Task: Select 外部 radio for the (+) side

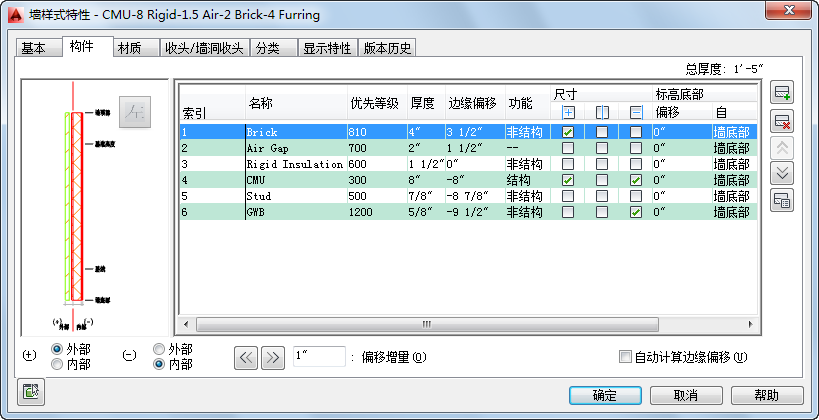Action: 57,349
